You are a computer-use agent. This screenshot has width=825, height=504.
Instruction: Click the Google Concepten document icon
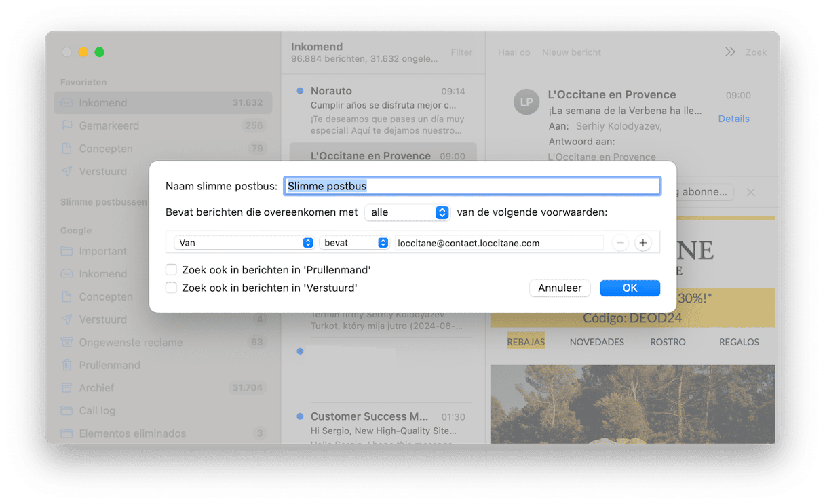pos(66,296)
